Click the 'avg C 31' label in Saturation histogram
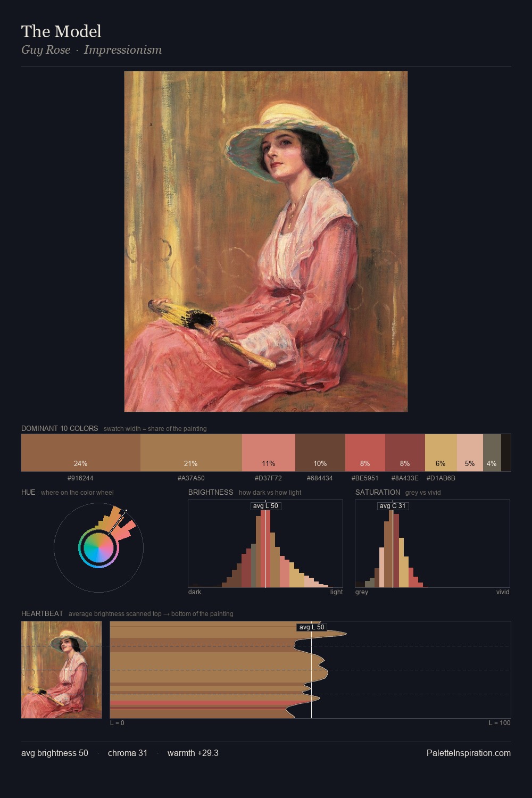 (393, 506)
